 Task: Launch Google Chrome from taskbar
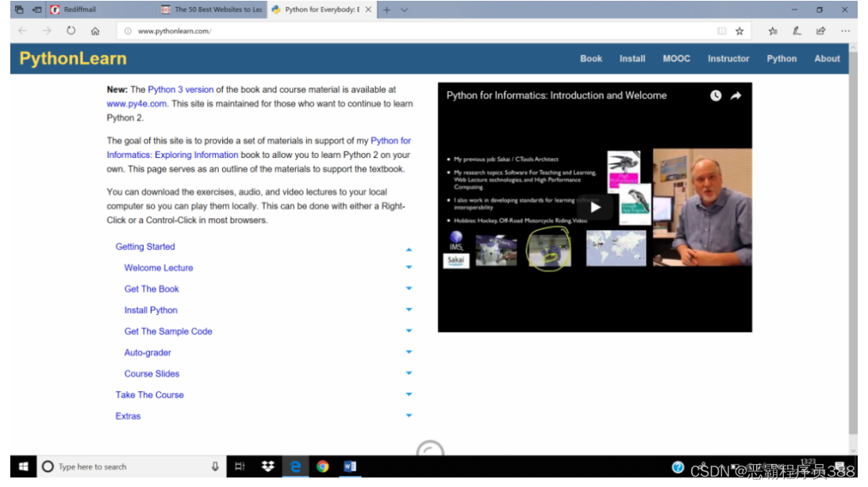coord(323,466)
